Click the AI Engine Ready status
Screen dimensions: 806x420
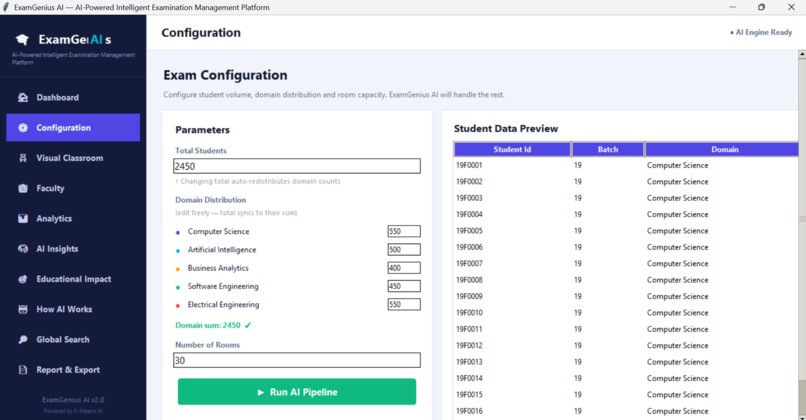click(761, 32)
